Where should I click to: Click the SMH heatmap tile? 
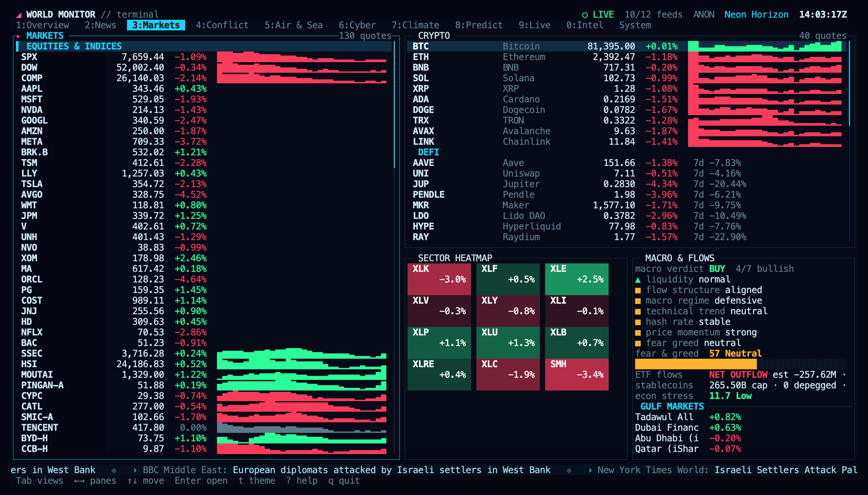click(577, 375)
